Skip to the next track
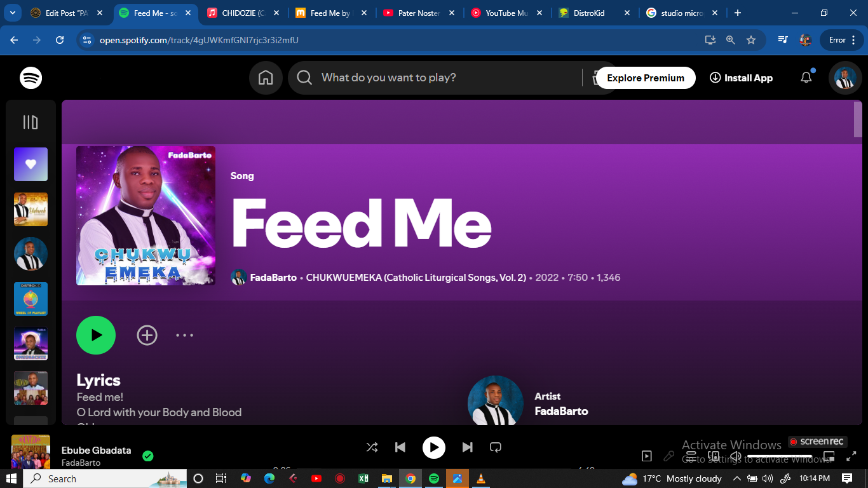This screenshot has height=488, width=868. [467, 447]
